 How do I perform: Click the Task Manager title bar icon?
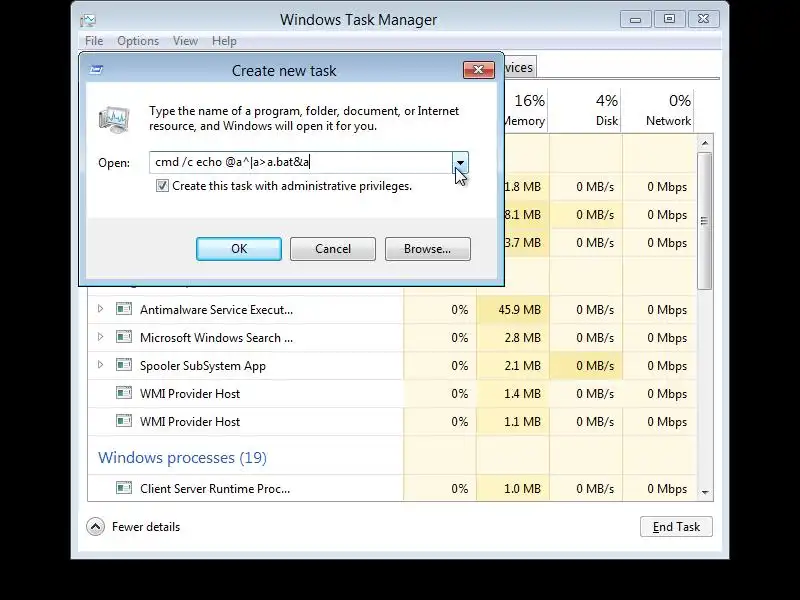coord(88,20)
